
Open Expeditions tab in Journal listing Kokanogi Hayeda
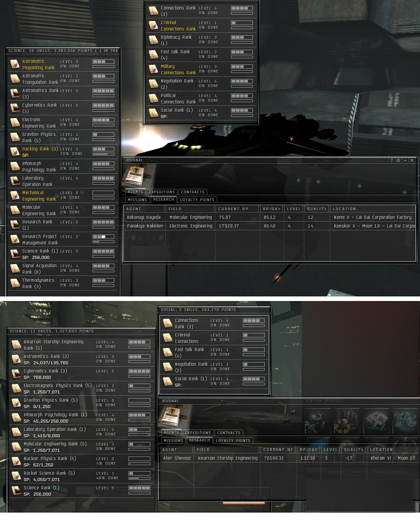162,192
